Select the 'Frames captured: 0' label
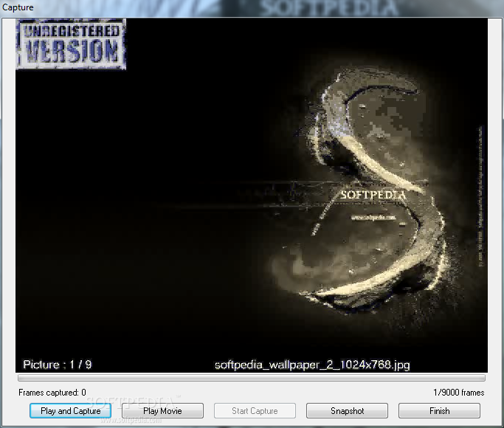The height and width of the screenshot is (428, 504). [52, 393]
